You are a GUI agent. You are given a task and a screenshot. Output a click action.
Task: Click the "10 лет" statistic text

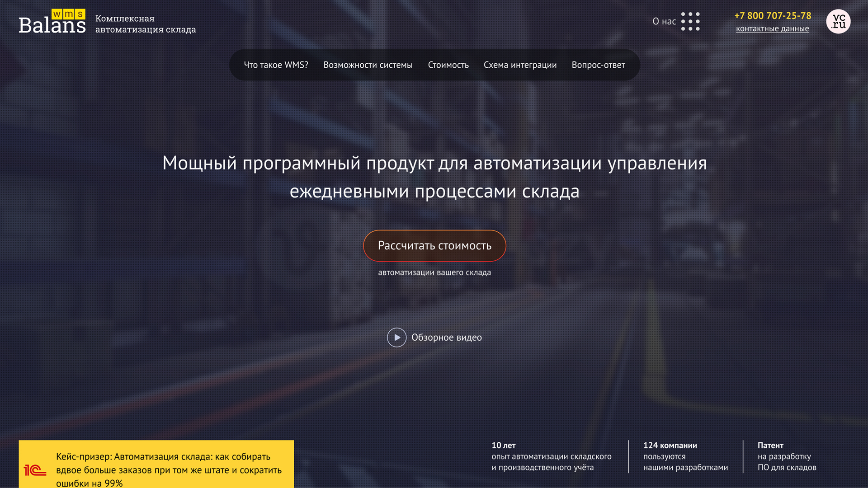tap(503, 446)
